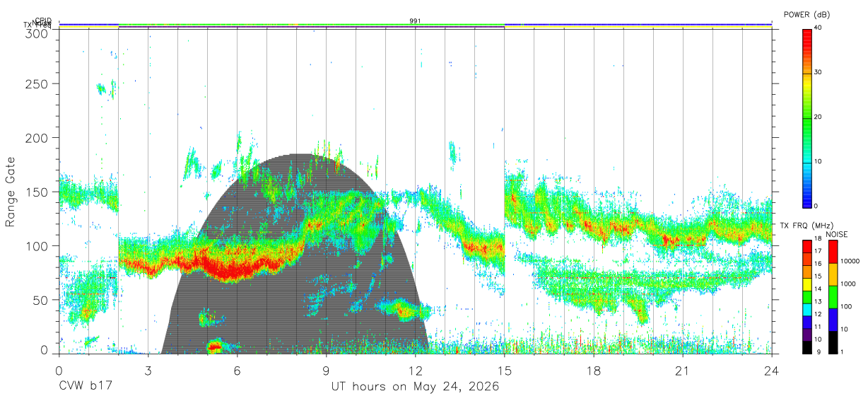Click the NOISE legend title
Image resolution: width=868 pixels, height=401 pixels.
tap(837, 234)
